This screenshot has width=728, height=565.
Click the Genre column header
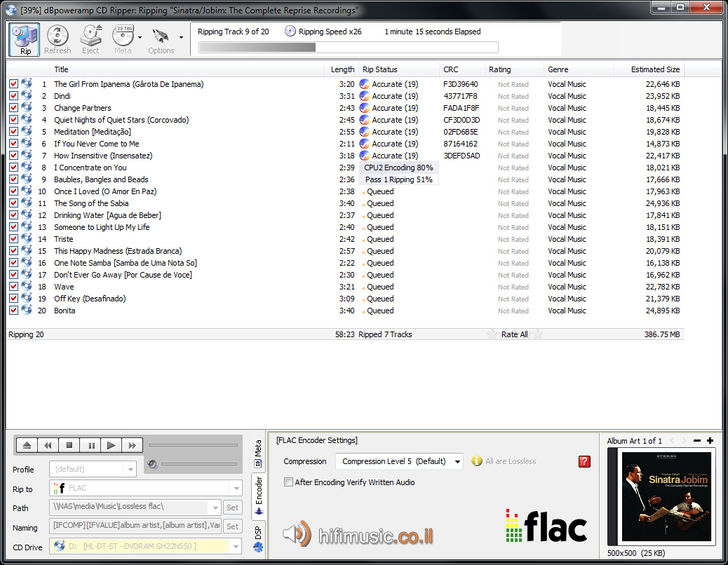click(x=579, y=69)
